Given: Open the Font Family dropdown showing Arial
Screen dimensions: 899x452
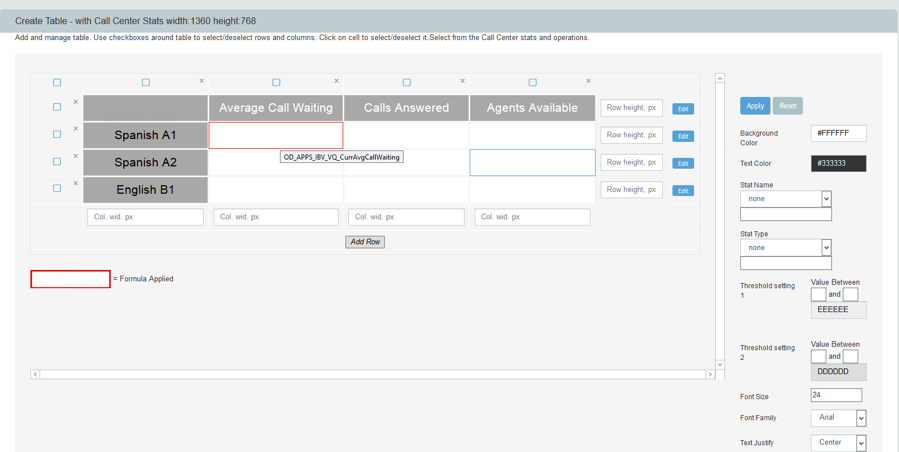Looking at the screenshot, I should [x=838, y=418].
